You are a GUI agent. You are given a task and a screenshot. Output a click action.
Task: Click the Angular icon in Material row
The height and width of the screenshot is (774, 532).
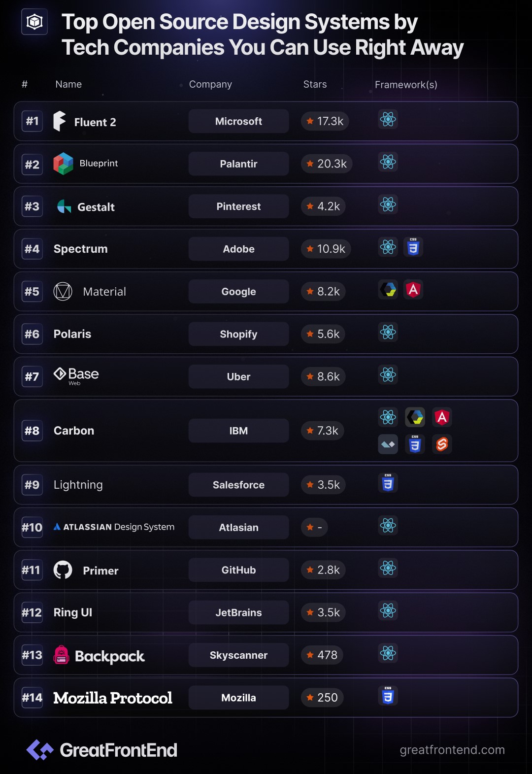[x=413, y=290]
